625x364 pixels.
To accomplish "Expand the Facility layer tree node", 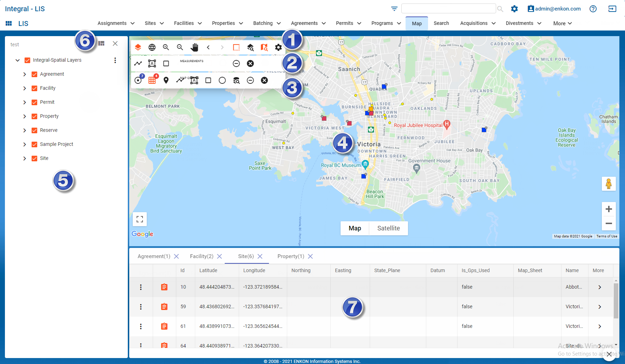I will [x=25, y=88].
